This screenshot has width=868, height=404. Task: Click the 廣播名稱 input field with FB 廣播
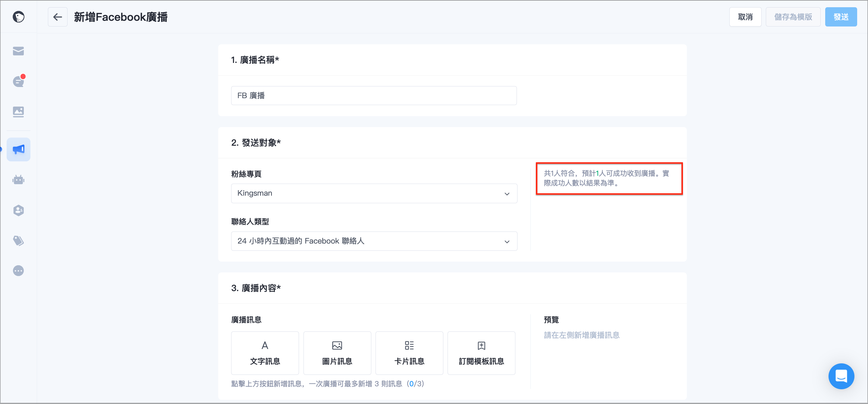[x=374, y=96]
